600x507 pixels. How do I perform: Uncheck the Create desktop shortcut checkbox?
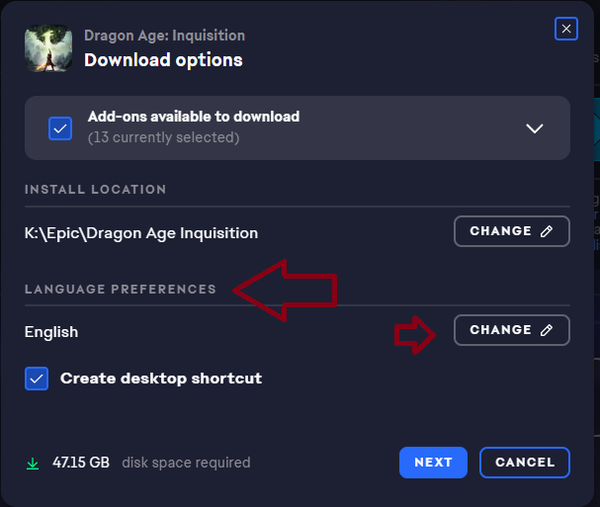[36, 379]
